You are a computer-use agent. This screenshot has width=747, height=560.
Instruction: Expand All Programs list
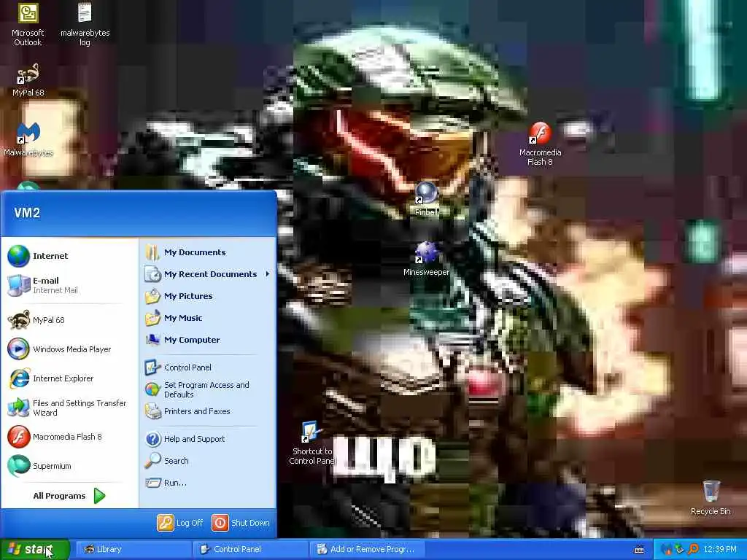tap(69, 496)
